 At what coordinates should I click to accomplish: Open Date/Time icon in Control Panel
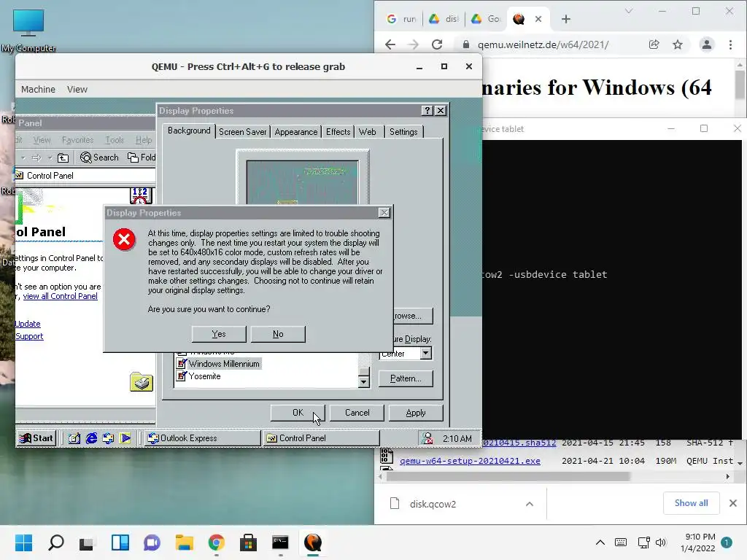[141, 195]
